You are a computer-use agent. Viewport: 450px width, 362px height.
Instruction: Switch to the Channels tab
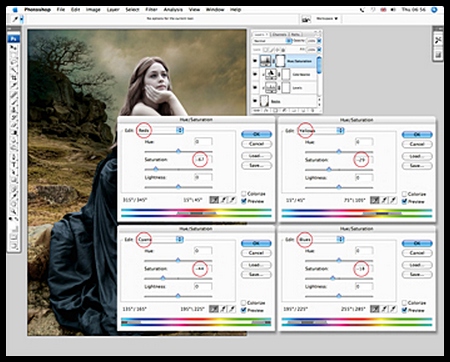pyautogui.click(x=279, y=34)
